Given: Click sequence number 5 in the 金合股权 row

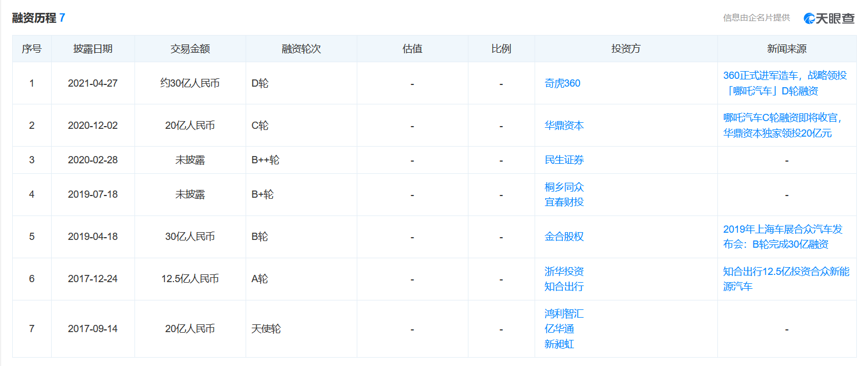Looking at the screenshot, I should tap(32, 237).
